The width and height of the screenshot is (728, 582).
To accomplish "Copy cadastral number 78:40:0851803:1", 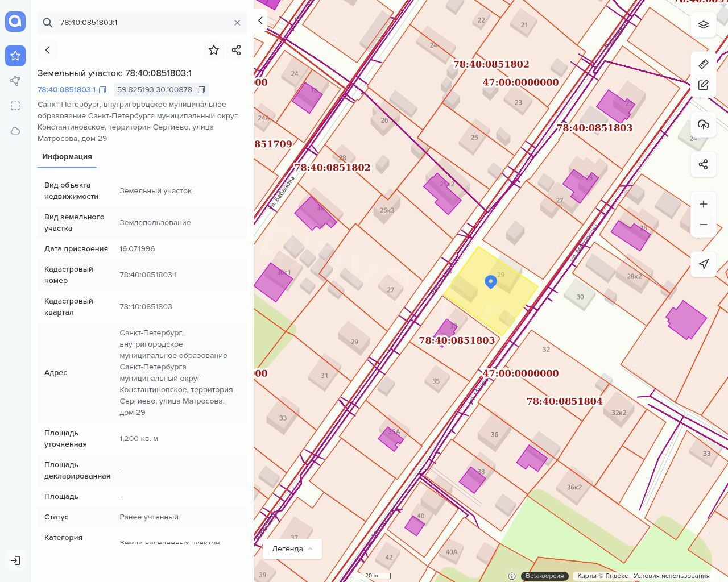I will tap(102, 90).
